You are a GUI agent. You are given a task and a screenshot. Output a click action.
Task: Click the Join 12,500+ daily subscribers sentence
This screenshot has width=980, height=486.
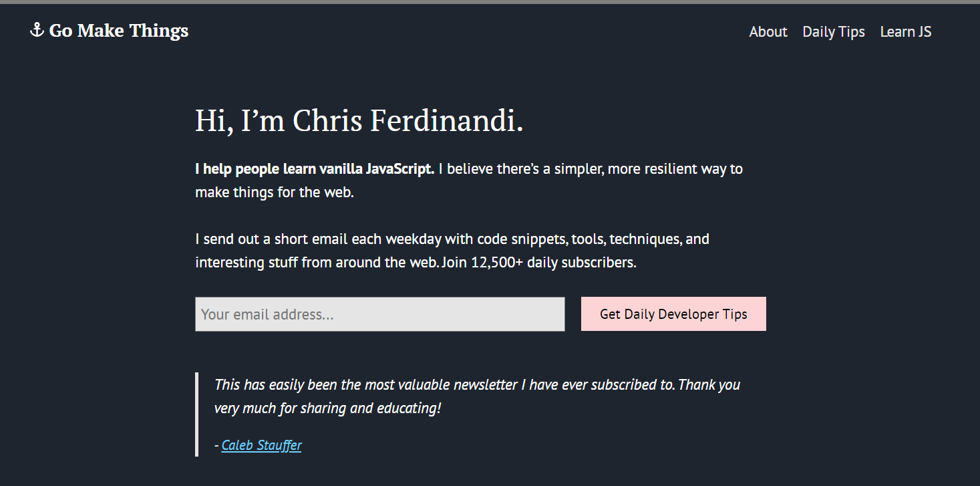(x=539, y=263)
